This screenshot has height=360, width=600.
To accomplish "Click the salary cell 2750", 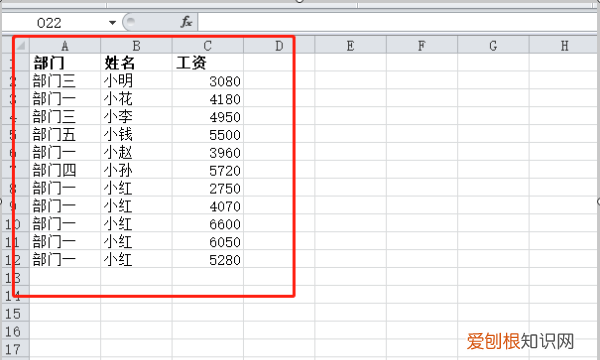I will [208, 188].
